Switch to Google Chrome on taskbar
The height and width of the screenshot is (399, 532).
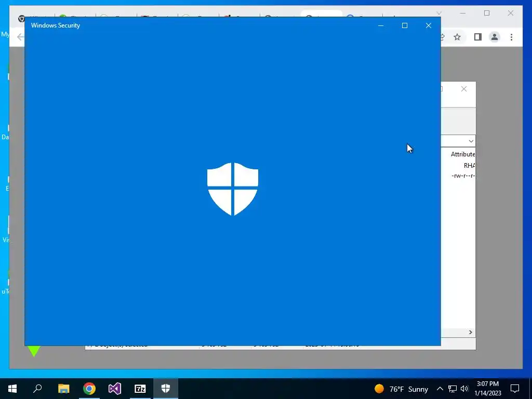pyautogui.click(x=89, y=389)
